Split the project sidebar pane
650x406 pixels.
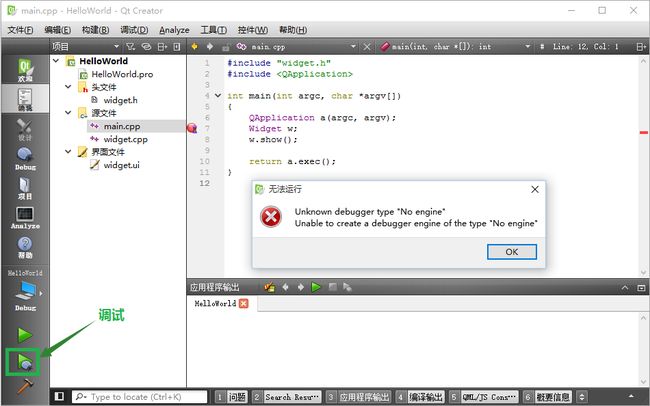[162, 46]
